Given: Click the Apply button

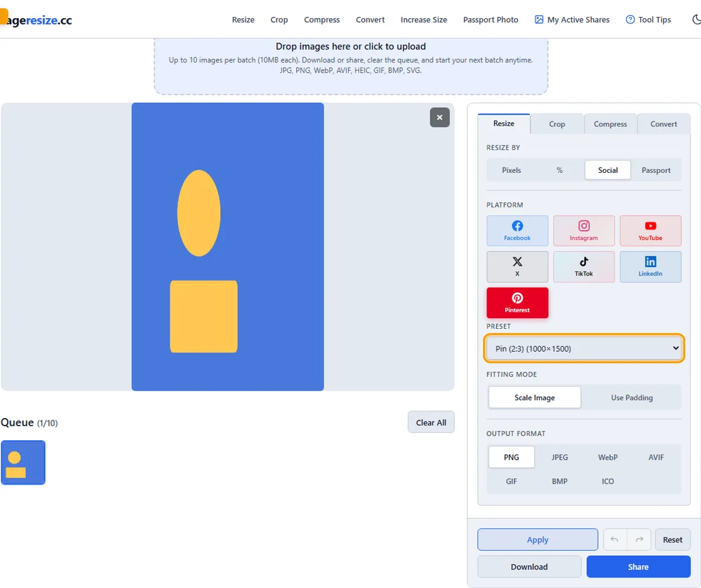Looking at the screenshot, I should click(x=537, y=540).
